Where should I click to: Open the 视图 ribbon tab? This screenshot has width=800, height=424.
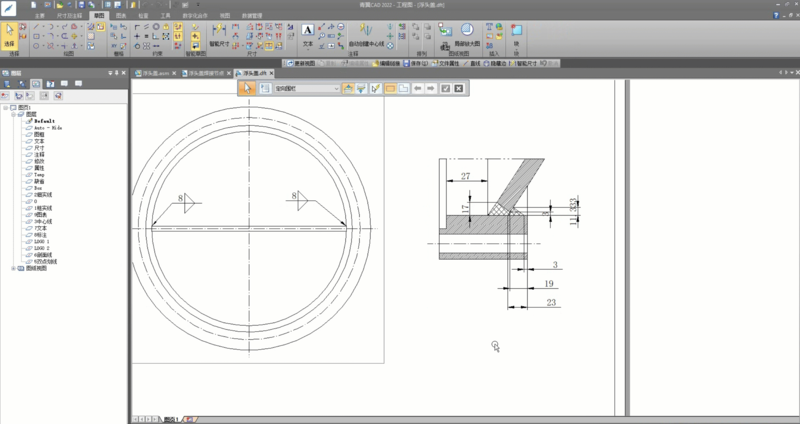[224, 17]
